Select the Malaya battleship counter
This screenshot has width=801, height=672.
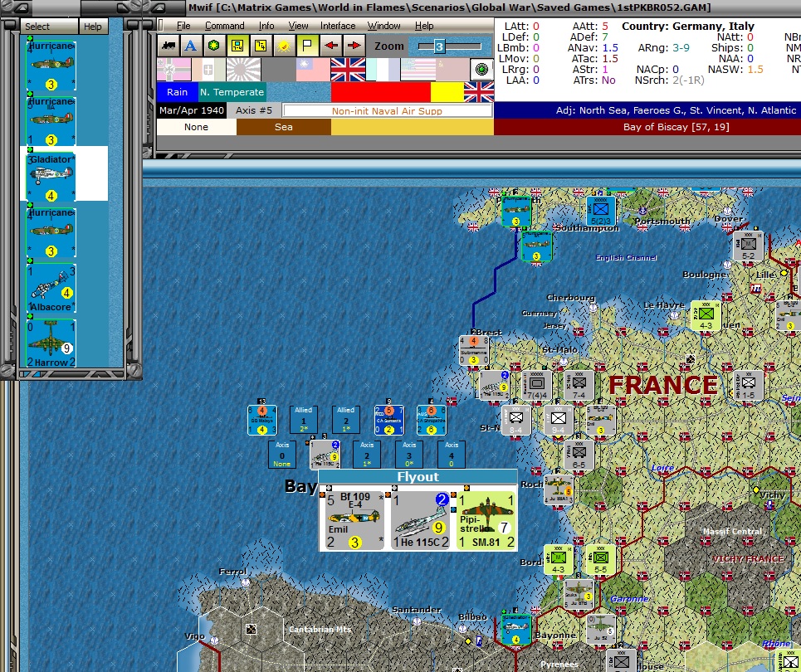[x=262, y=420]
